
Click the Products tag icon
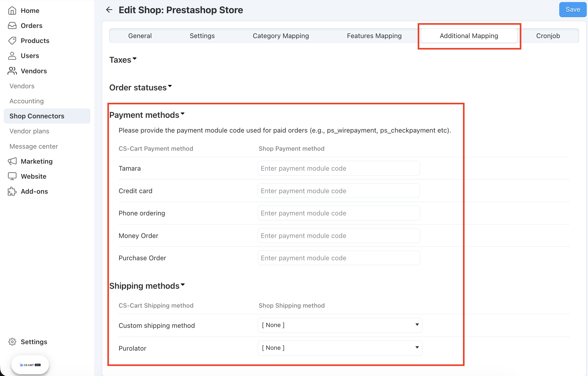12,41
